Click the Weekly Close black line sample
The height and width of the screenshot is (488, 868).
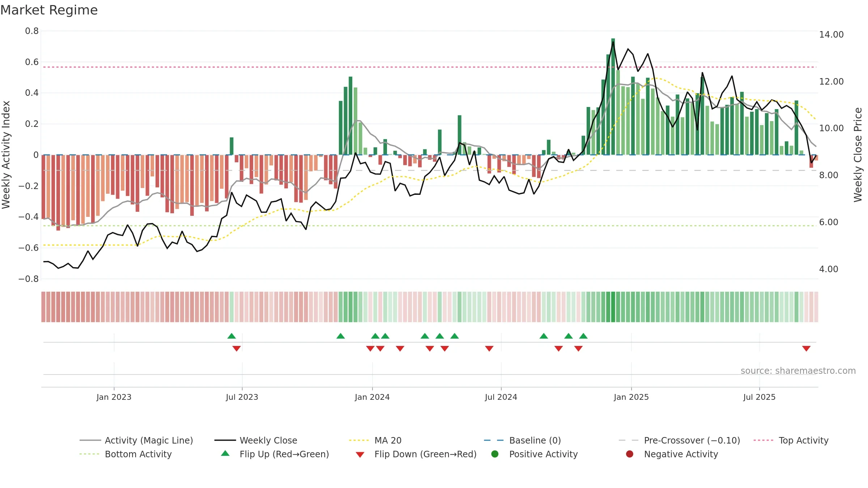tap(225, 440)
